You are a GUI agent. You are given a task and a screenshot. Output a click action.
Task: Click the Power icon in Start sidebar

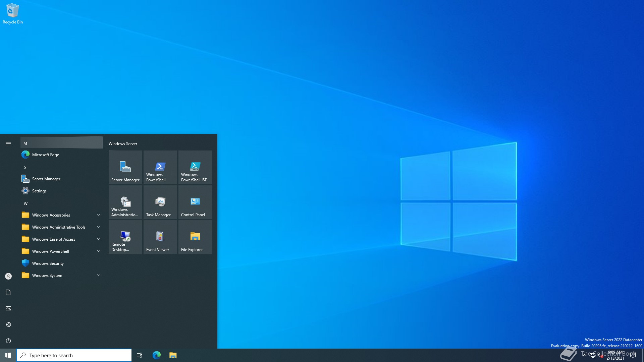point(8,341)
